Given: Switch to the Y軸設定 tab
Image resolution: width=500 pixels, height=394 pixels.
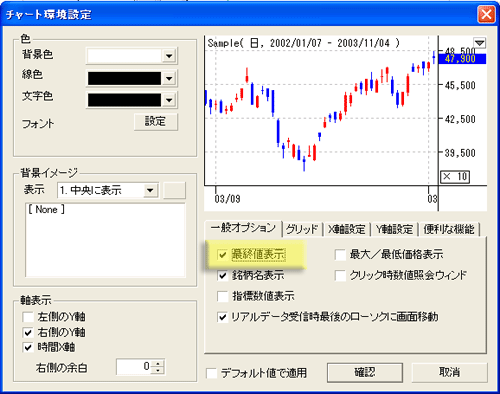Looking at the screenshot, I should tap(394, 229).
